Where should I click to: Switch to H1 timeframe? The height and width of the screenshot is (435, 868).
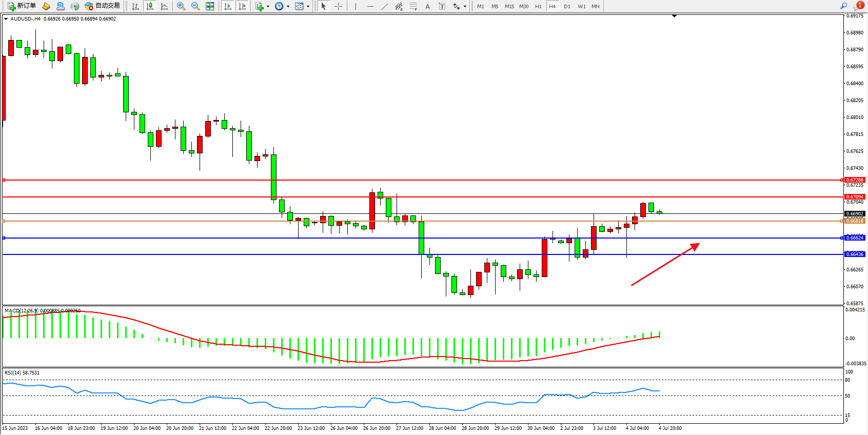(538, 6)
